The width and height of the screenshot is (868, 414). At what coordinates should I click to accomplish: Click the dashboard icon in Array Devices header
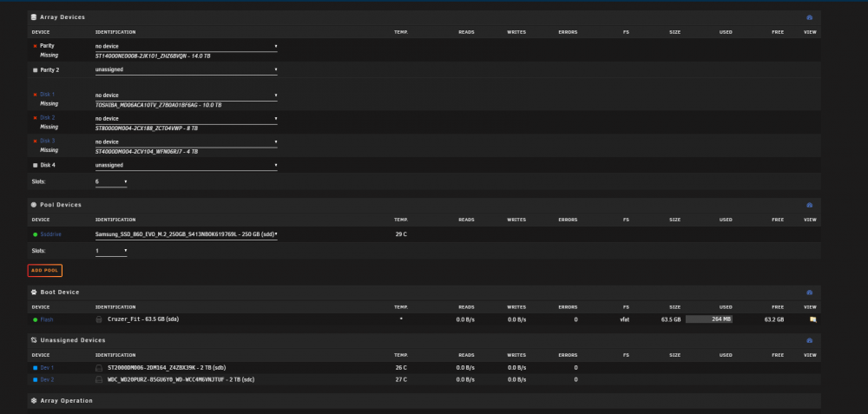809,17
